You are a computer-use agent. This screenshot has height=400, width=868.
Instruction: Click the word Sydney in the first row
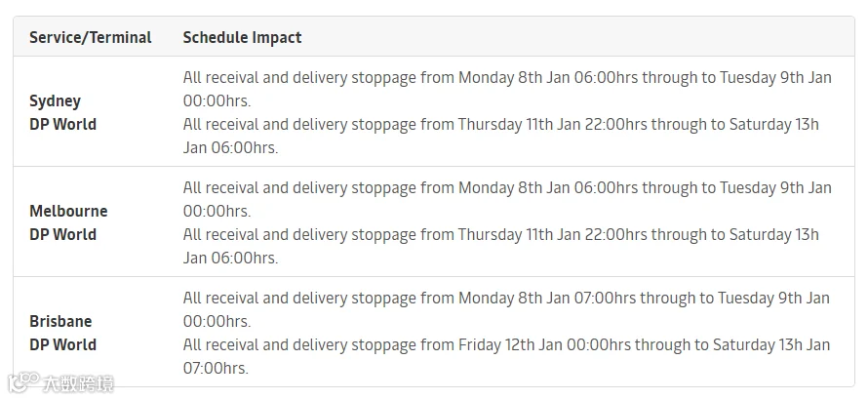(55, 100)
